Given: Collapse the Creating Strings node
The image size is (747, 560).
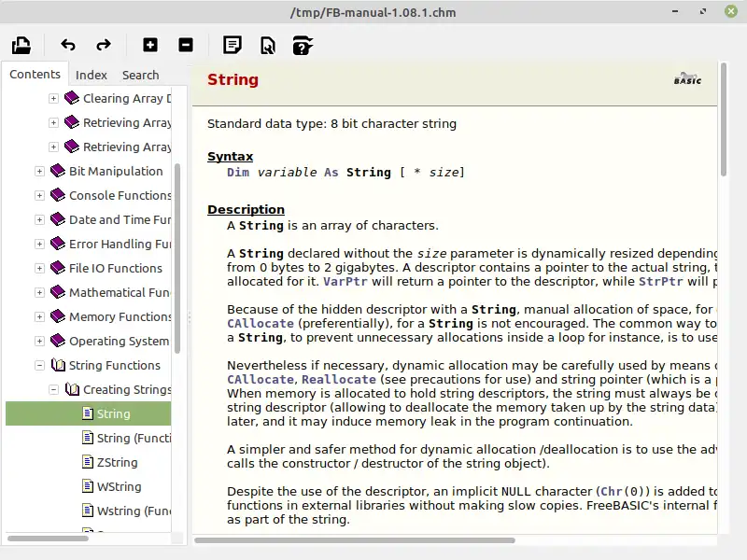Looking at the screenshot, I should click(53, 390).
